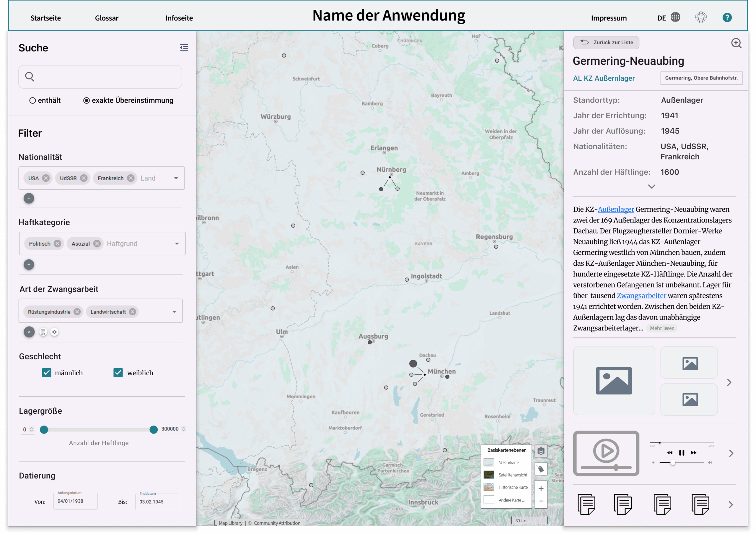Click the zoom-in magnifier on detail panel
Image resolution: width=756 pixels, height=534 pixels.
pyautogui.click(x=736, y=43)
